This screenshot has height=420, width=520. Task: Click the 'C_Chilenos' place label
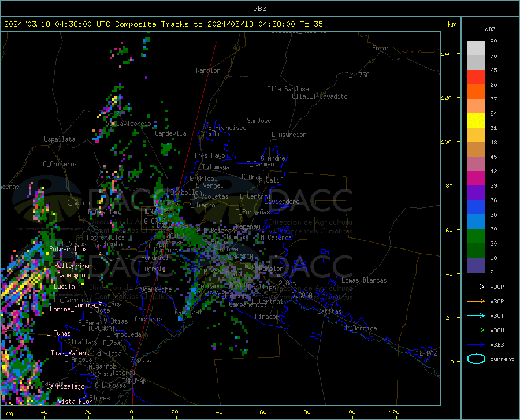pyautogui.click(x=60, y=164)
